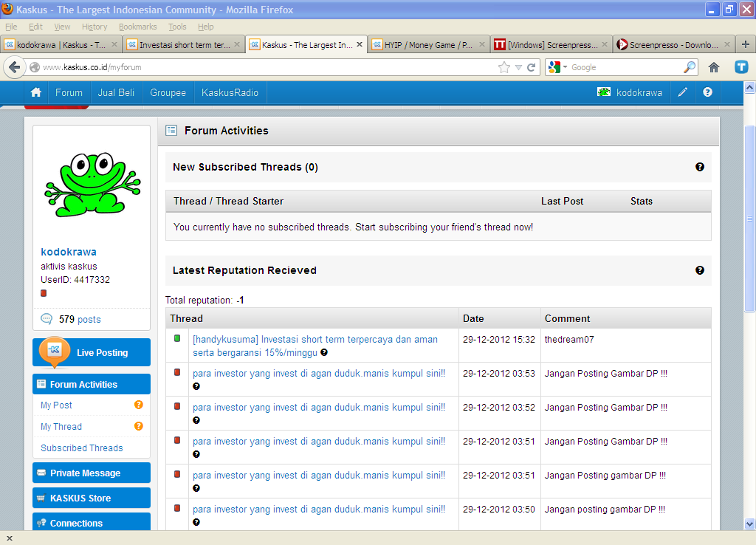
Task: Switch to the [Windows] Screenpresso tab
Action: click(551, 44)
